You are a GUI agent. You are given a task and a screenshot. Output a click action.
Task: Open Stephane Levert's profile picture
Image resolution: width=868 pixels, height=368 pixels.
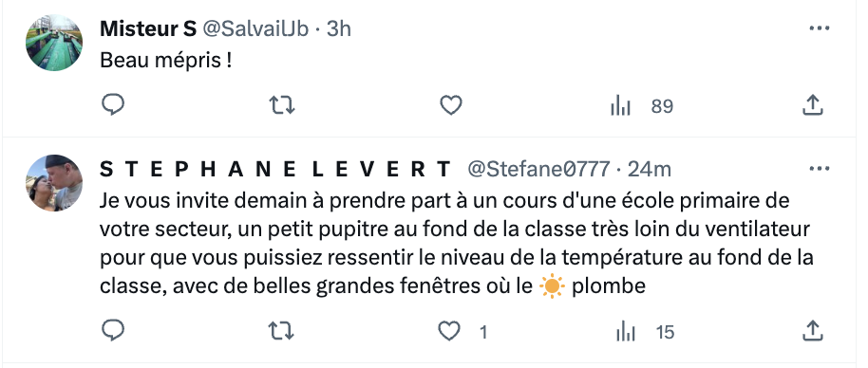point(54,183)
